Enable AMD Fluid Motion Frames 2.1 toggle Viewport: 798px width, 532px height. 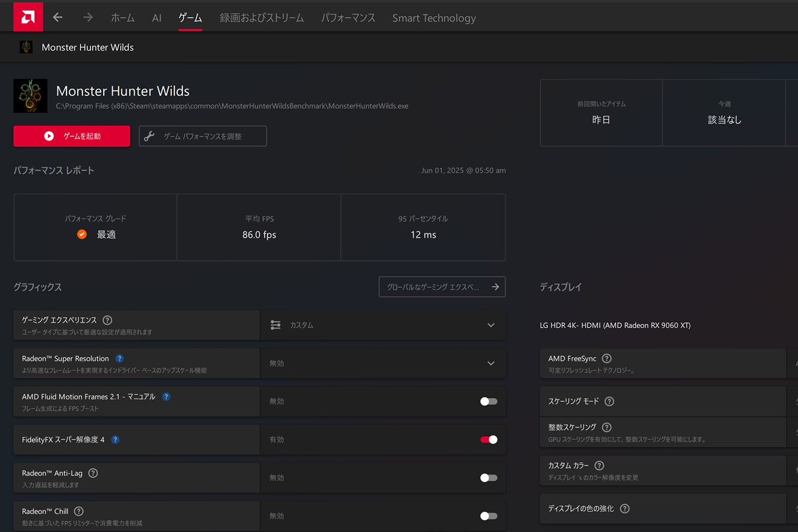tap(488, 401)
